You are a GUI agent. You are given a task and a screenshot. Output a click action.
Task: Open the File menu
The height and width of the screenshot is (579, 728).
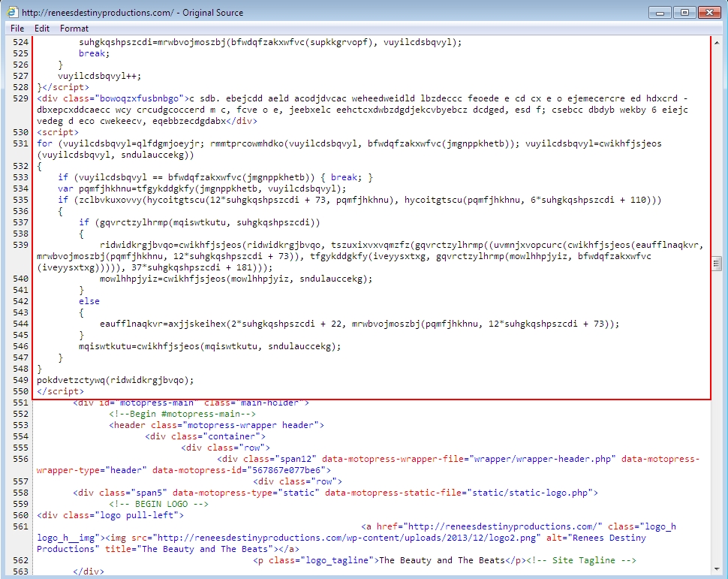point(17,29)
